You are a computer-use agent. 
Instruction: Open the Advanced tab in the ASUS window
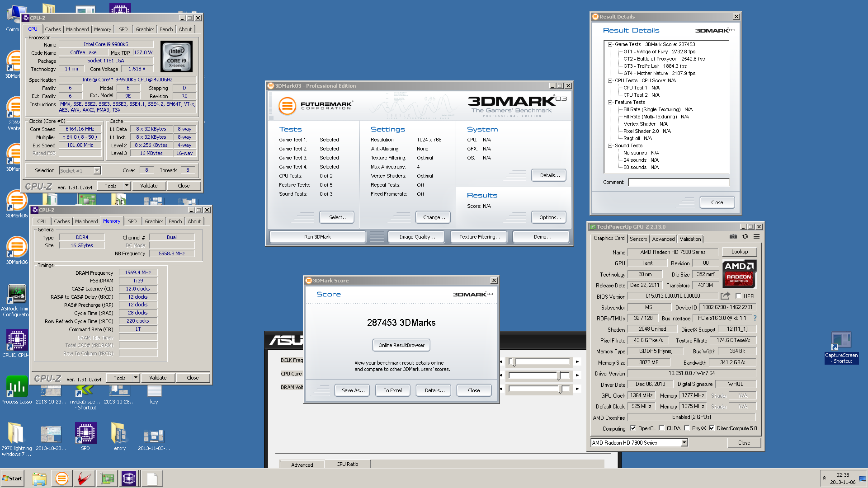[302, 465]
